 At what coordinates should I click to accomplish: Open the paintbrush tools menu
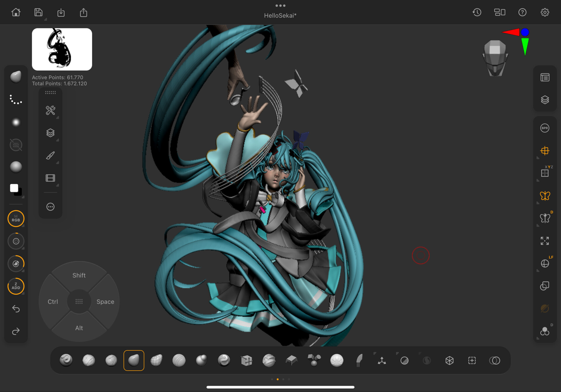pyautogui.click(x=50, y=156)
